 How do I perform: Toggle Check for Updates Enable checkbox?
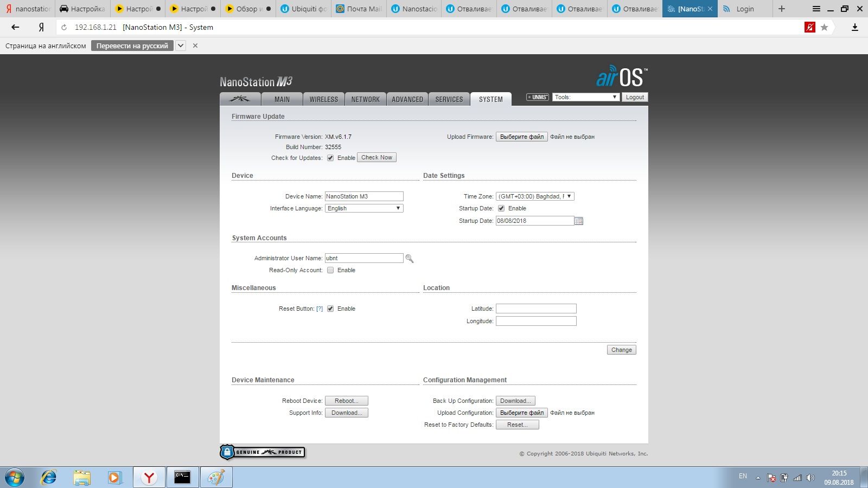point(330,158)
